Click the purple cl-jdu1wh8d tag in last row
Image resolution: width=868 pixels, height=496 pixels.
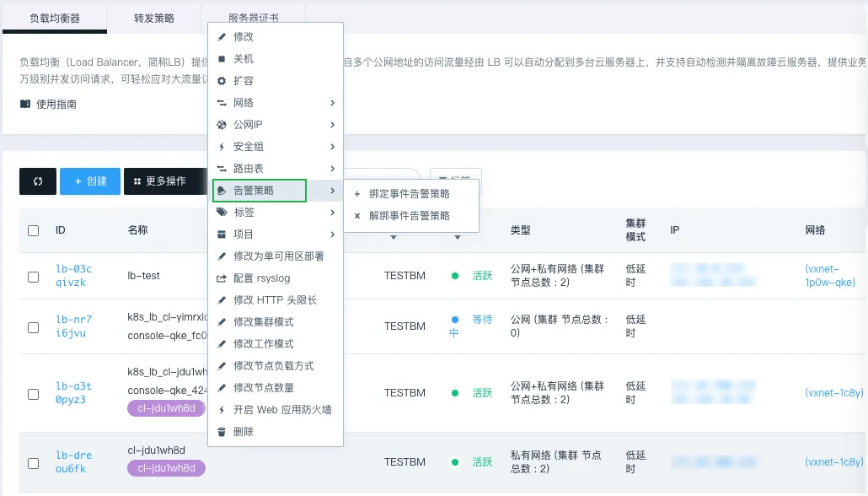click(x=166, y=468)
